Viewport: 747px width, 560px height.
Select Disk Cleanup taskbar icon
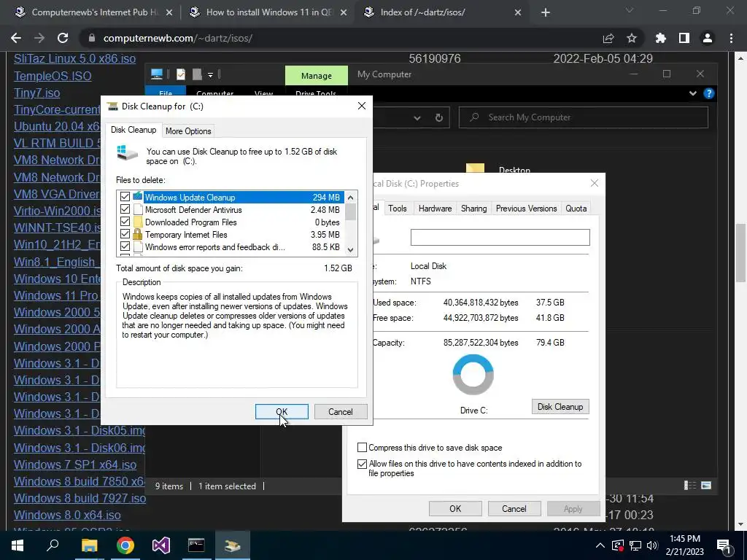pos(233,545)
